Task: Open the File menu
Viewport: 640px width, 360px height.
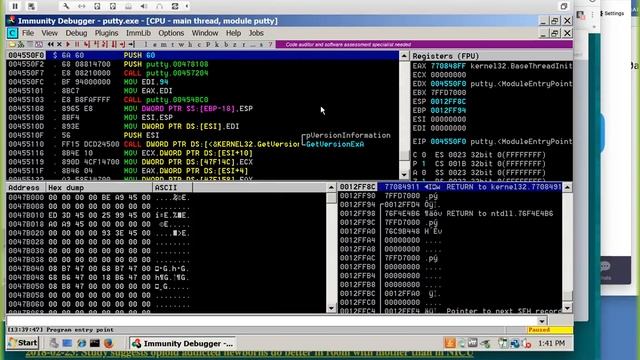Action: [x=28, y=33]
